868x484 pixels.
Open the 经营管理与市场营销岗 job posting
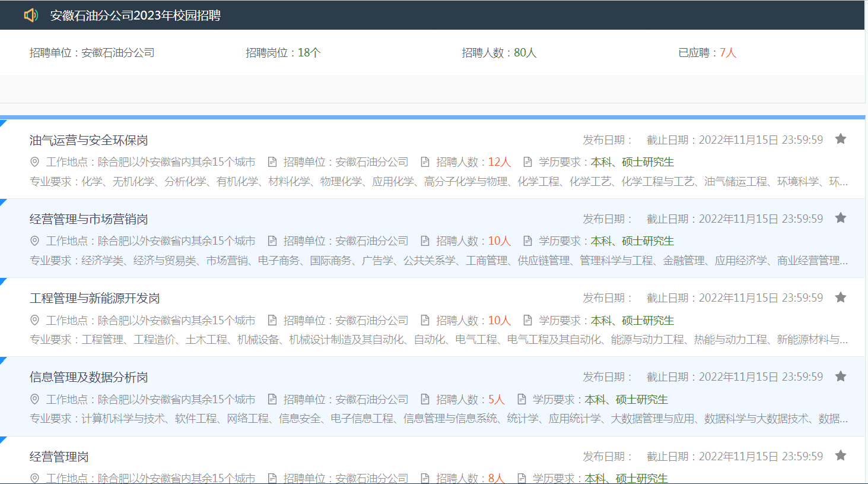tap(89, 219)
